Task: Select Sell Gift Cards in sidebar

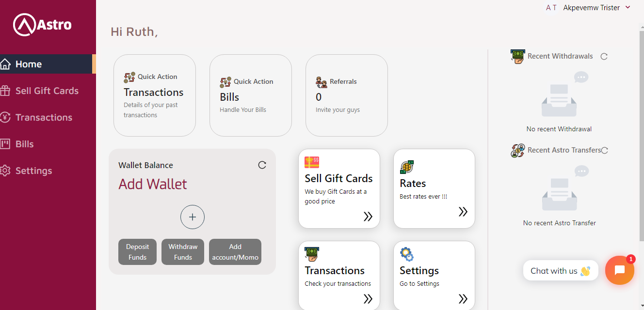Action: pos(47,91)
